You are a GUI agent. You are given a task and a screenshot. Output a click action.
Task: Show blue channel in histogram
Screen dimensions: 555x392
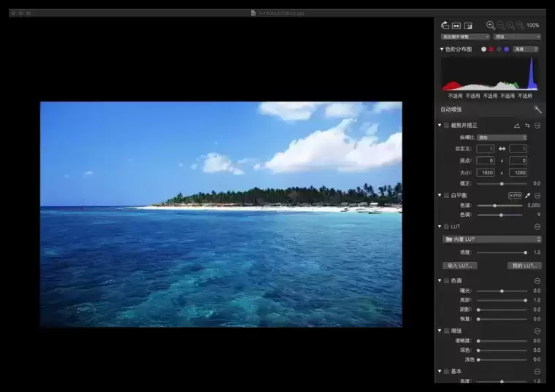[x=507, y=49]
